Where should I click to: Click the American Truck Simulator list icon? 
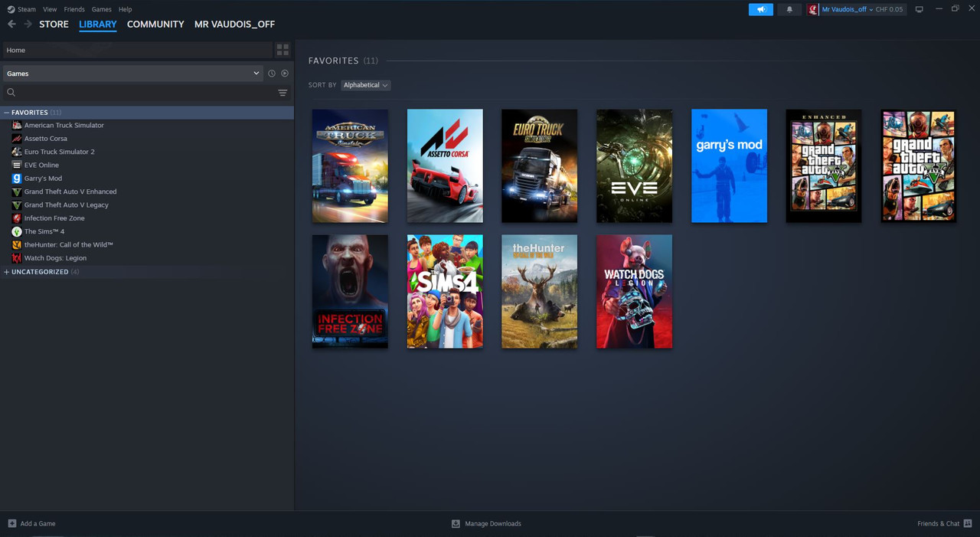click(17, 125)
